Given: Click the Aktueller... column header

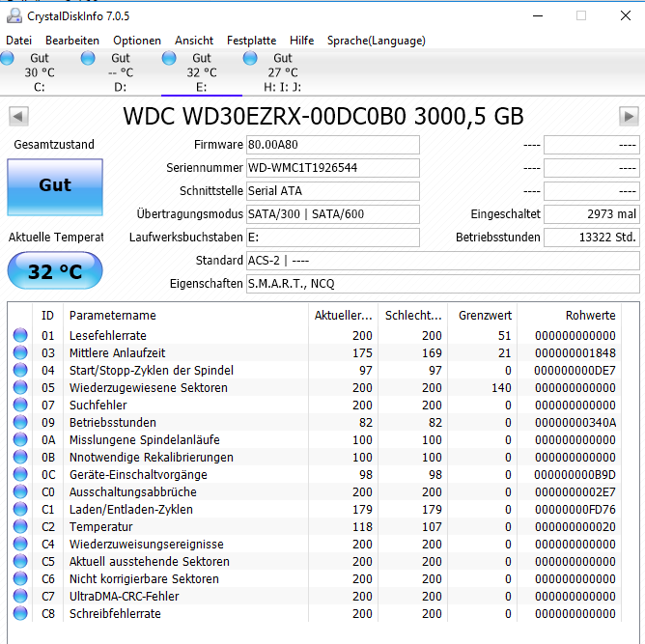Looking at the screenshot, I should coord(343,316).
